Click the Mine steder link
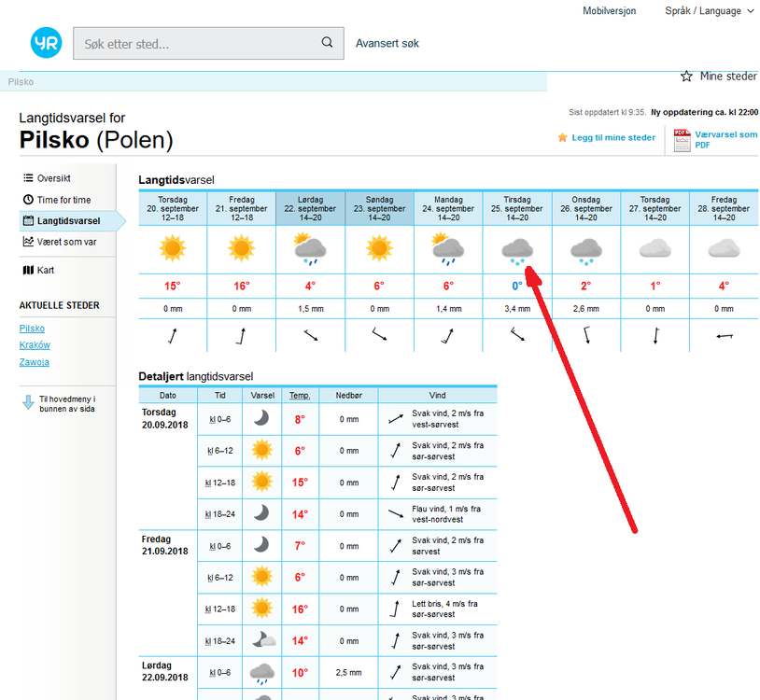 pyautogui.click(x=728, y=76)
